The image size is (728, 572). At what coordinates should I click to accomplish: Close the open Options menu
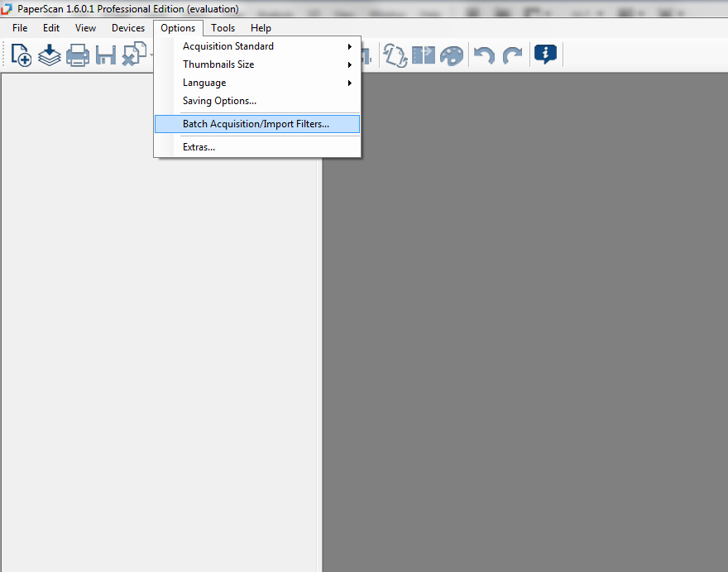point(178,28)
